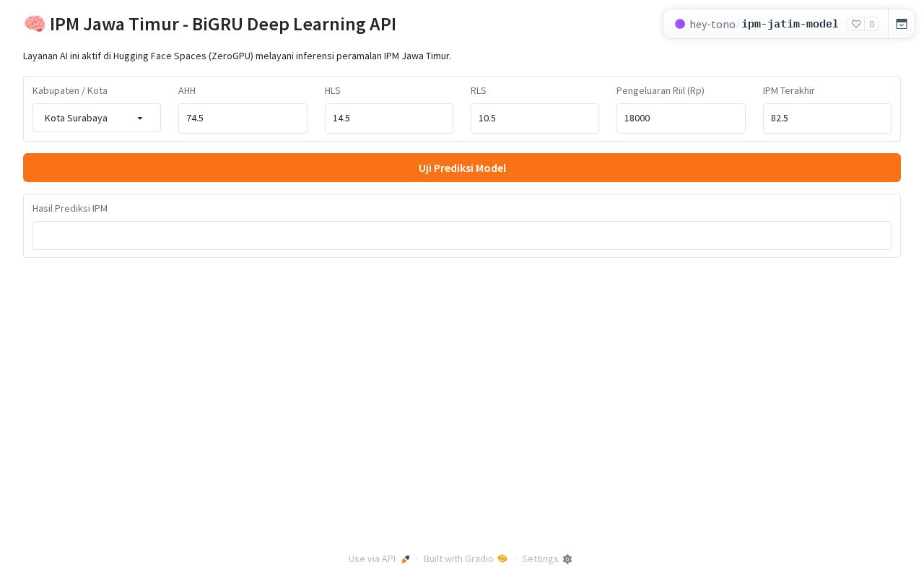Visit the hey-tono profile link

(712, 24)
